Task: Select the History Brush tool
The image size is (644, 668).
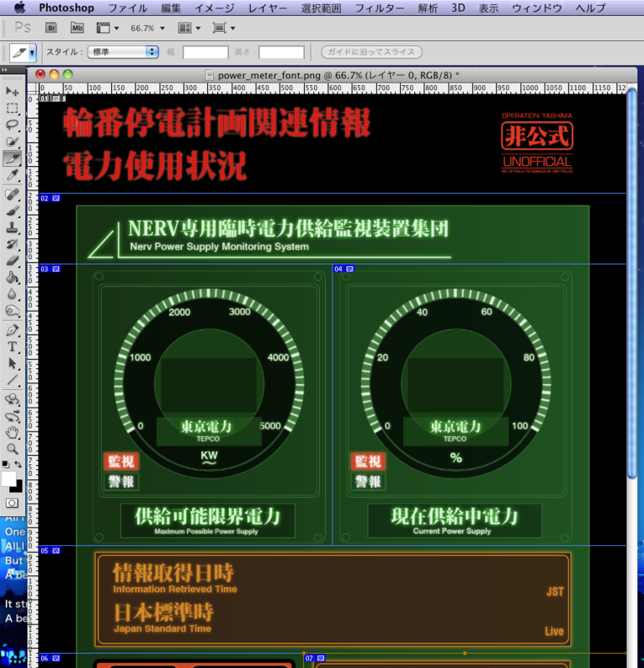Action: 12,244
